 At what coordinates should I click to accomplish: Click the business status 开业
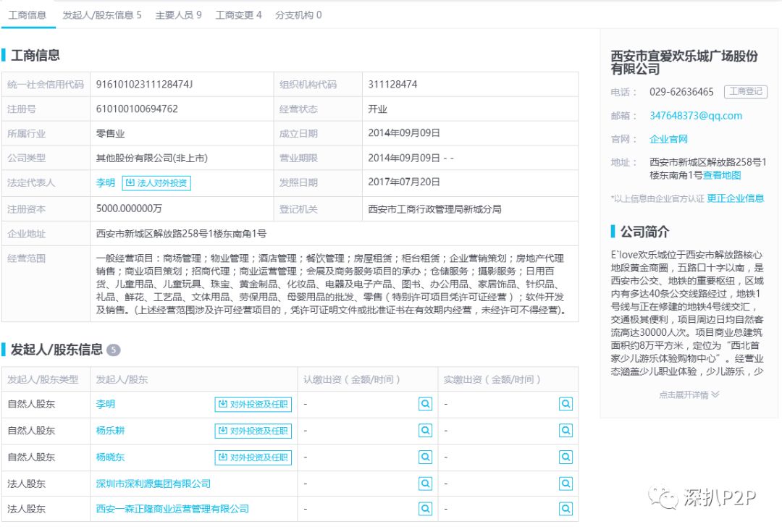click(x=377, y=109)
